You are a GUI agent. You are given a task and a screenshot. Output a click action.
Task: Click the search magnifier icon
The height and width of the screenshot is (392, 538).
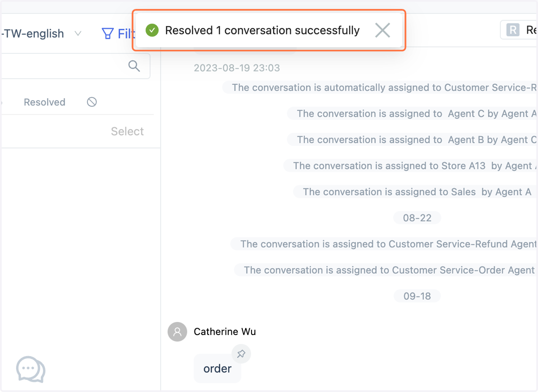click(134, 66)
